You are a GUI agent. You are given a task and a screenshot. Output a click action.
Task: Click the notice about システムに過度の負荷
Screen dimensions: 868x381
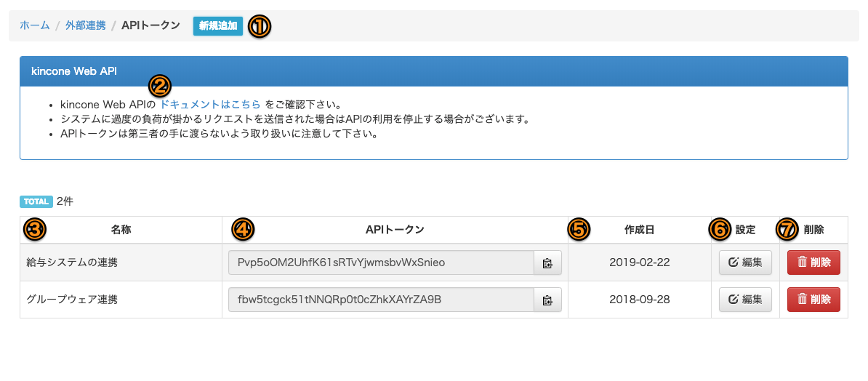click(295, 119)
